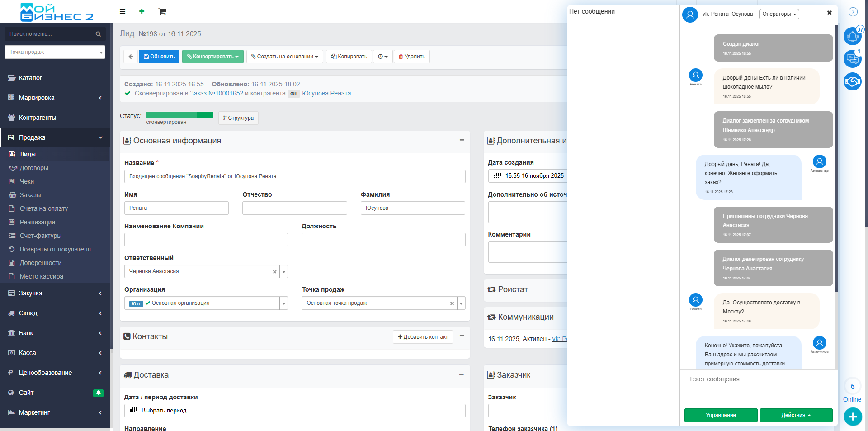868x431 pixels.
Task: Open the Заказ №10001652 link
Action: (217, 93)
